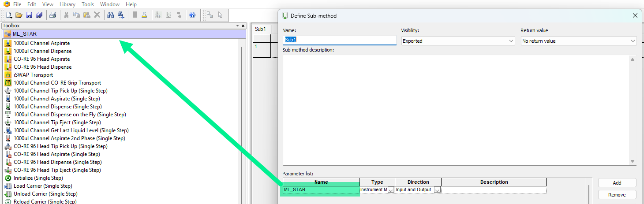Click the Find Next binoculars-arrow icon
This screenshot has width=644, height=204.
pyautogui.click(x=120, y=15)
